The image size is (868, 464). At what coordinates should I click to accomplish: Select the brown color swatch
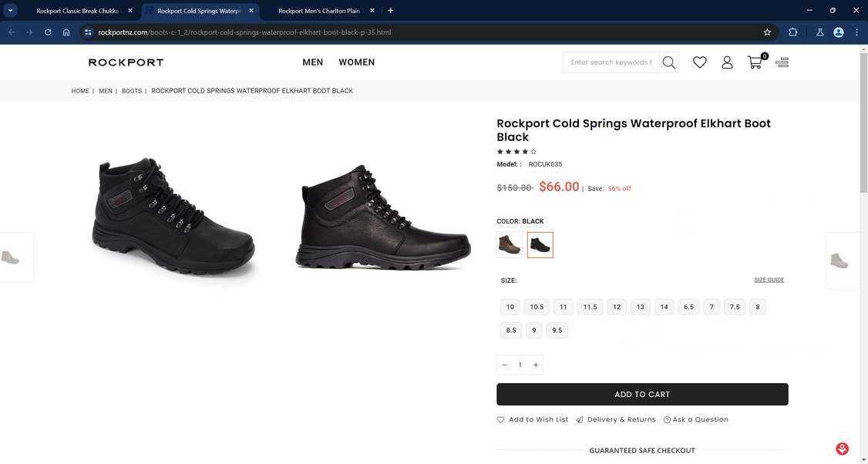pyautogui.click(x=510, y=245)
